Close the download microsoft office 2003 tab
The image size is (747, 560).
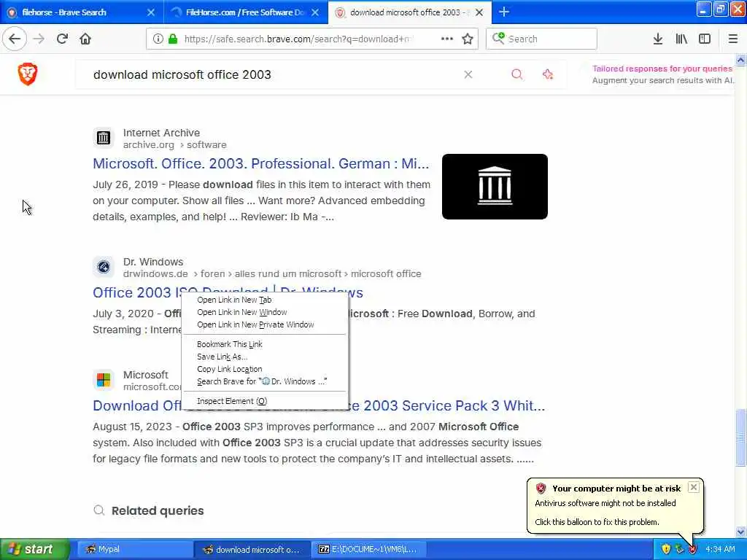coord(479,12)
